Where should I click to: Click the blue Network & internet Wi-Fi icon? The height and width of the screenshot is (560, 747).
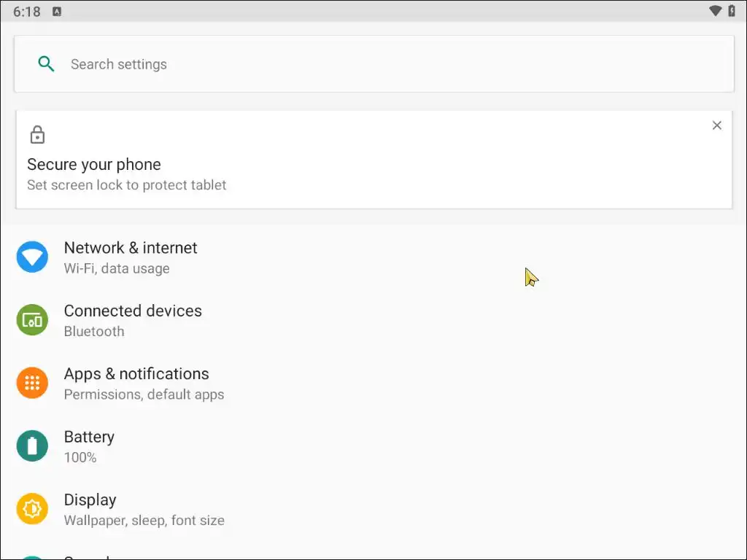coord(32,257)
